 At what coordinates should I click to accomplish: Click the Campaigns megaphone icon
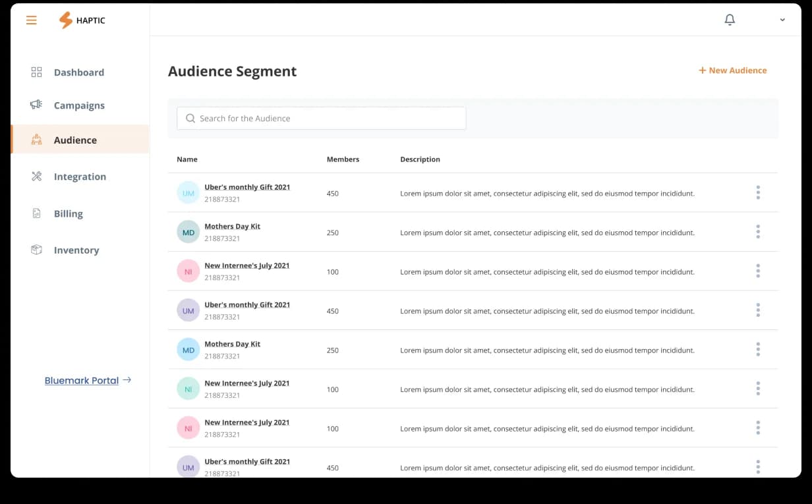coord(37,105)
